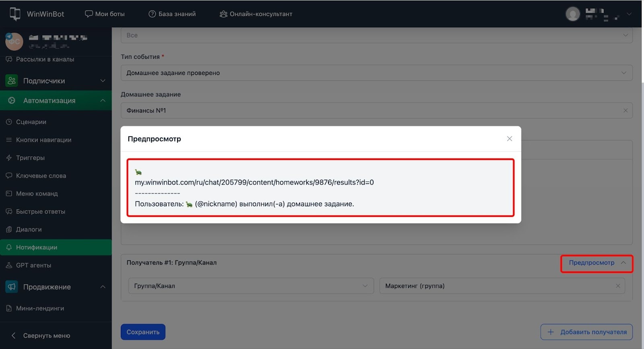The image size is (644, 349).
Task: Expand the Подписчики sidebar section
Action: coord(103,81)
